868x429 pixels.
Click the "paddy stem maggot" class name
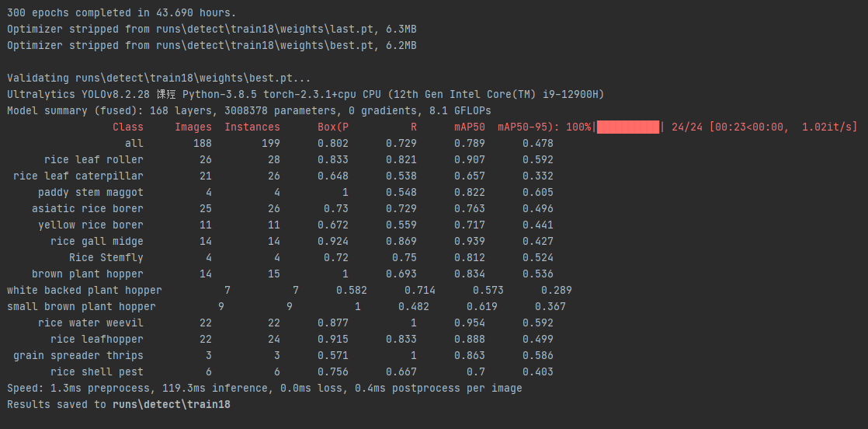tap(91, 192)
